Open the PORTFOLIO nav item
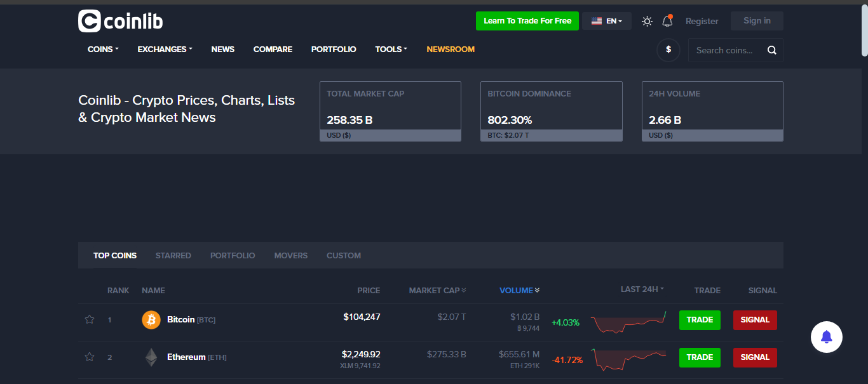 point(334,49)
